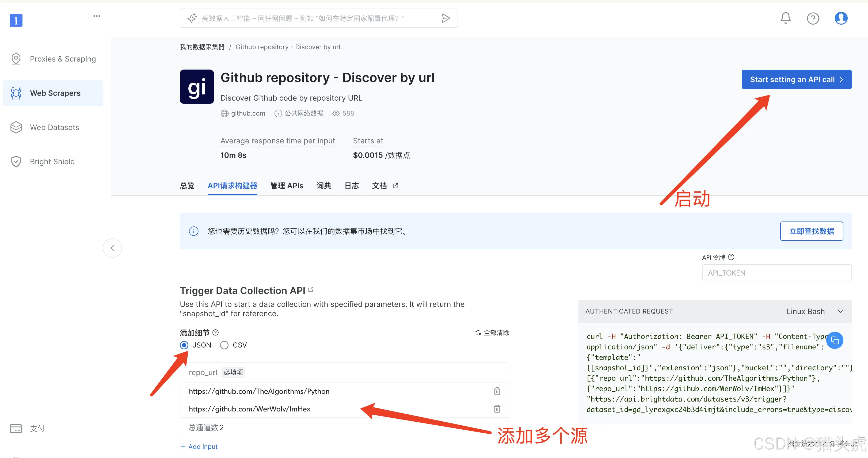Copy the curl request code
The image size is (868, 458).
pyautogui.click(x=835, y=340)
